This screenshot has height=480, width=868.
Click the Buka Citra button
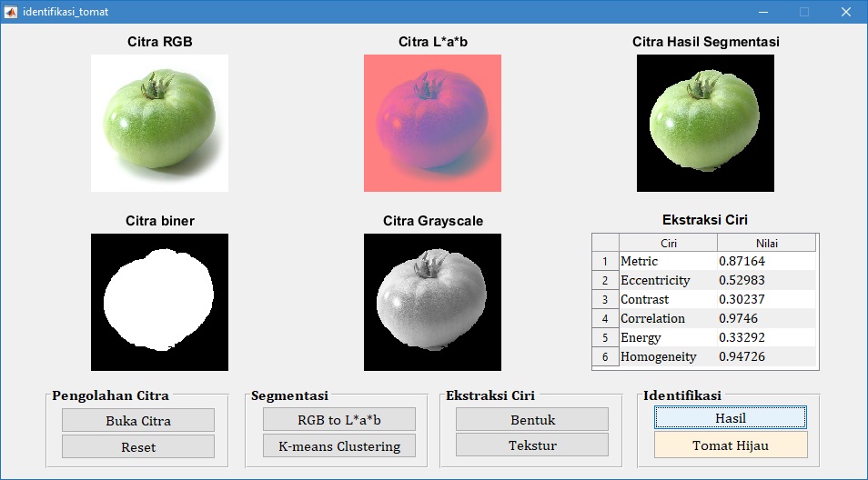click(x=138, y=420)
